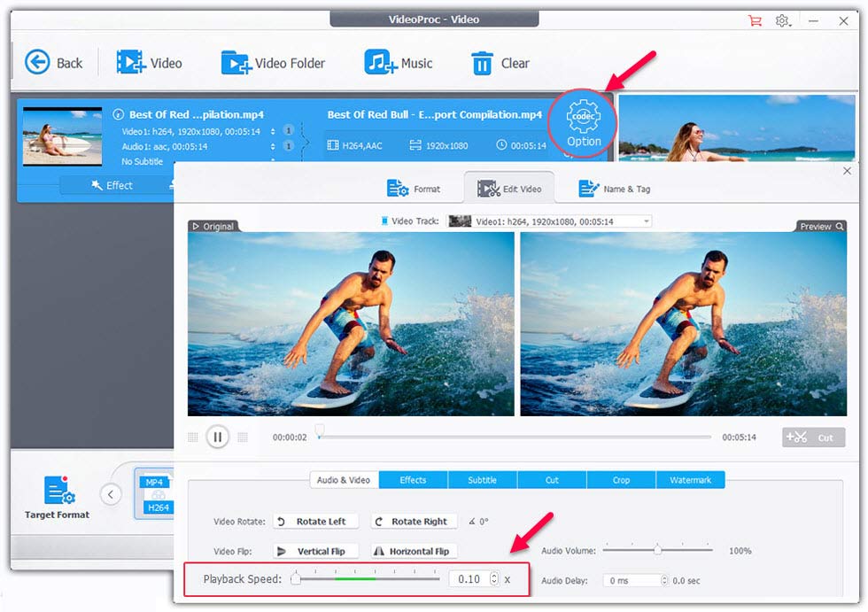Toggle the Video1 track stepper arrows

pyautogui.click(x=273, y=132)
